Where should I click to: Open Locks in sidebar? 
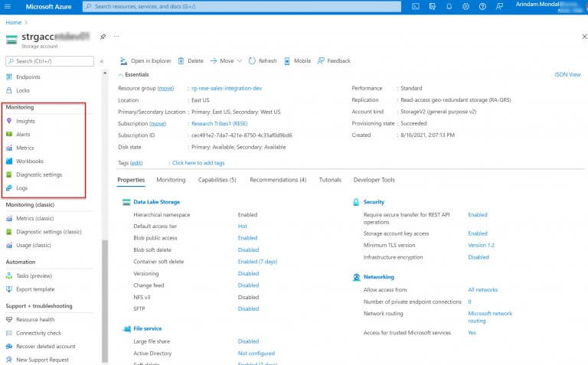tap(23, 90)
